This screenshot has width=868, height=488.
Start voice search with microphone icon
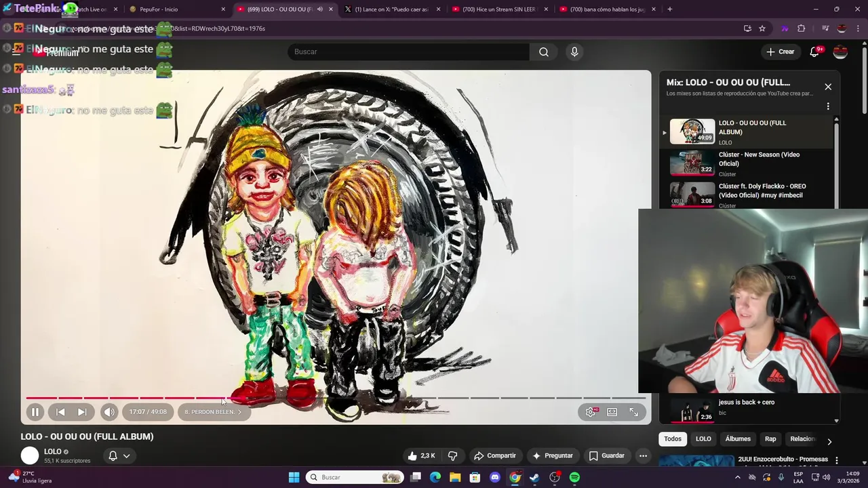coord(574,52)
